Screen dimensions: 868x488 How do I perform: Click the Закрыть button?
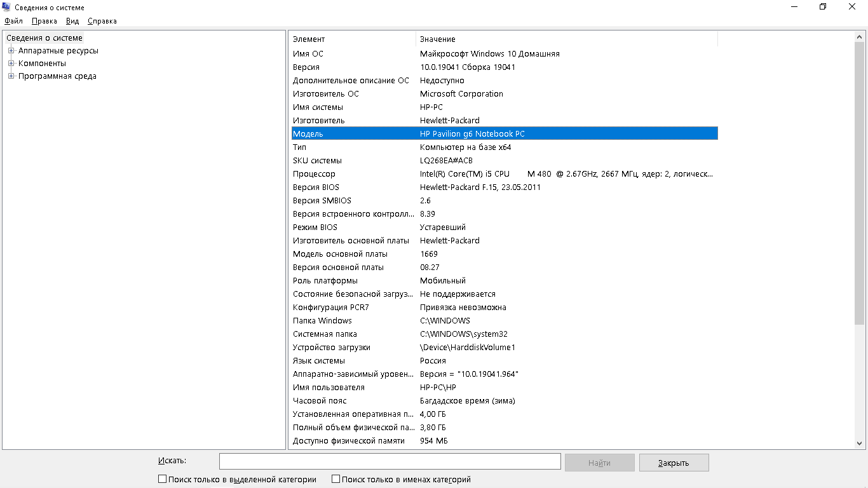[674, 463]
